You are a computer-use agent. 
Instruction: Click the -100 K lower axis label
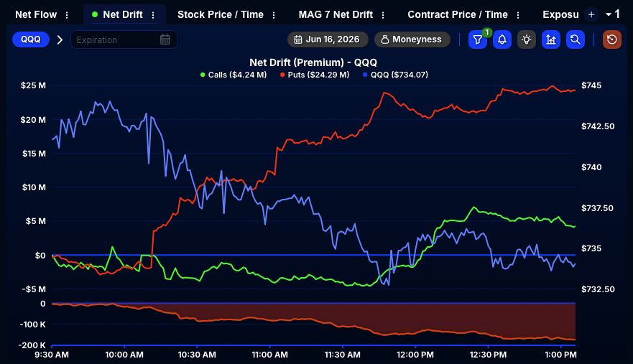(33, 325)
